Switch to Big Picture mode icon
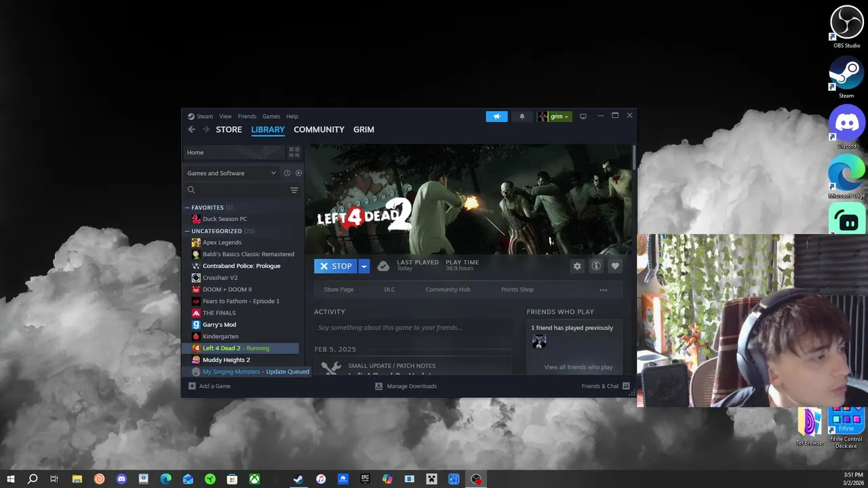 coord(583,117)
